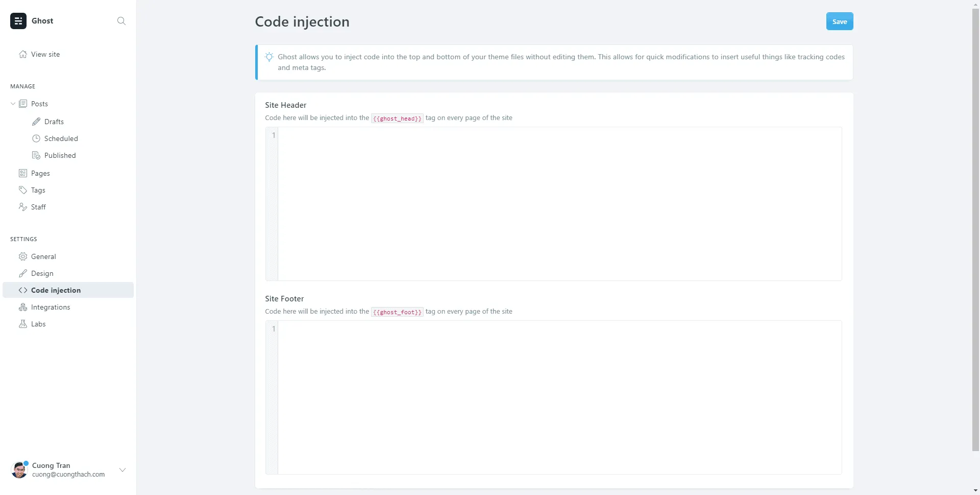Focus the Site Header code editor
Viewport: 980px width, 495px height.
tap(553, 204)
